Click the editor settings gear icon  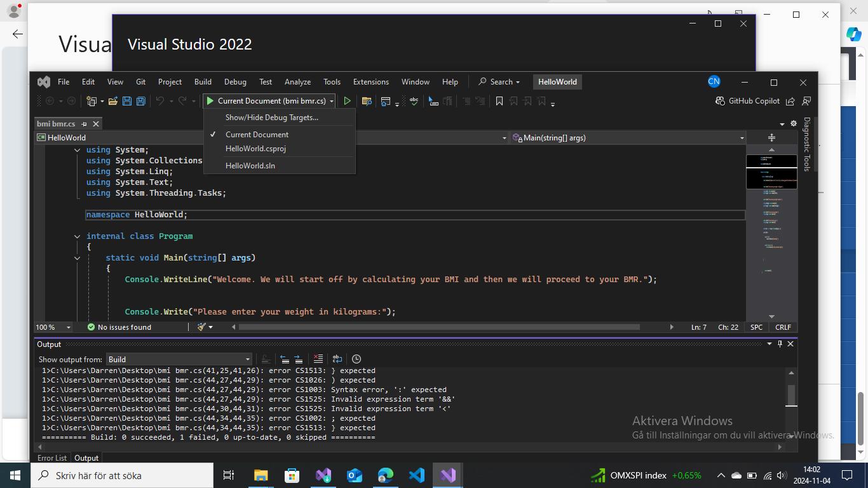pyautogui.click(x=793, y=124)
